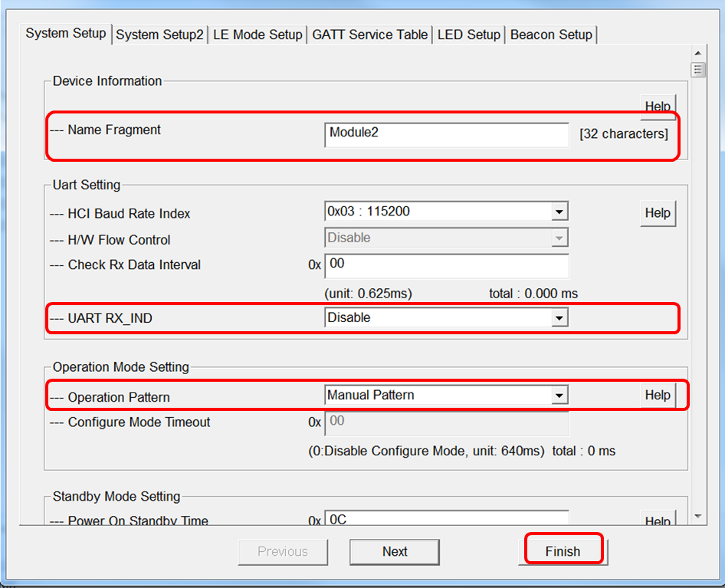Click the Power On Standby Time field
The width and height of the screenshot is (725, 588).
pyautogui.click(x=446, y=519)
